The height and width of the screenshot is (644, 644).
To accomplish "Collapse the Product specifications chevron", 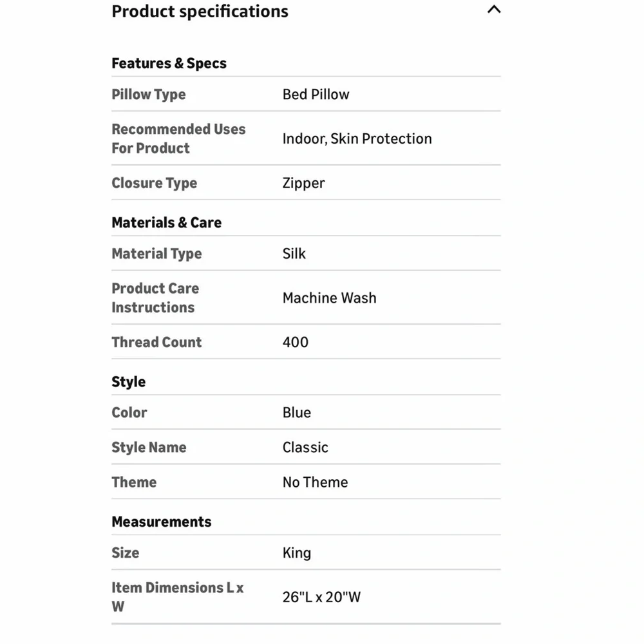I will click(494, 10).
